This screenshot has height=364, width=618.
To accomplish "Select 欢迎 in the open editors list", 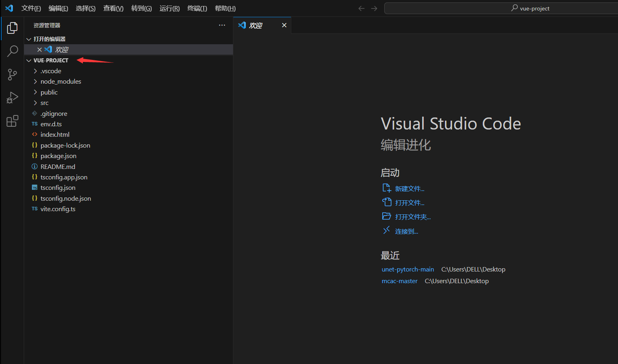I will click(129, 49).
